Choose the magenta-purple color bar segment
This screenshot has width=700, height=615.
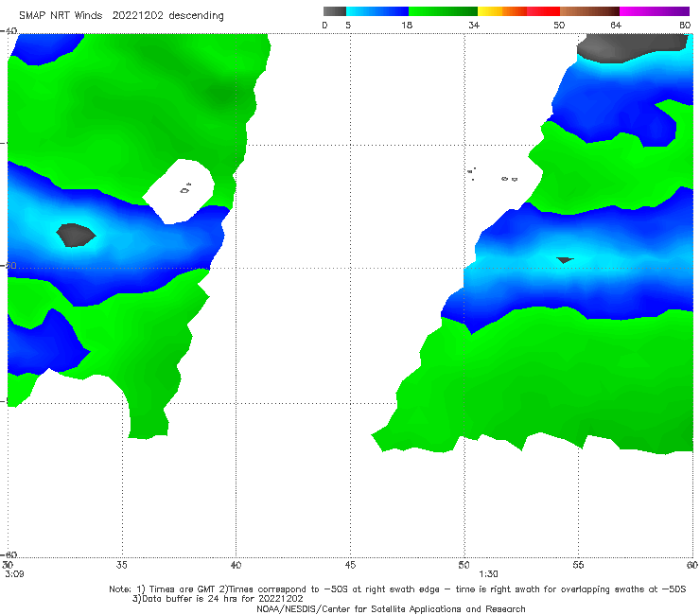(655, 11)
